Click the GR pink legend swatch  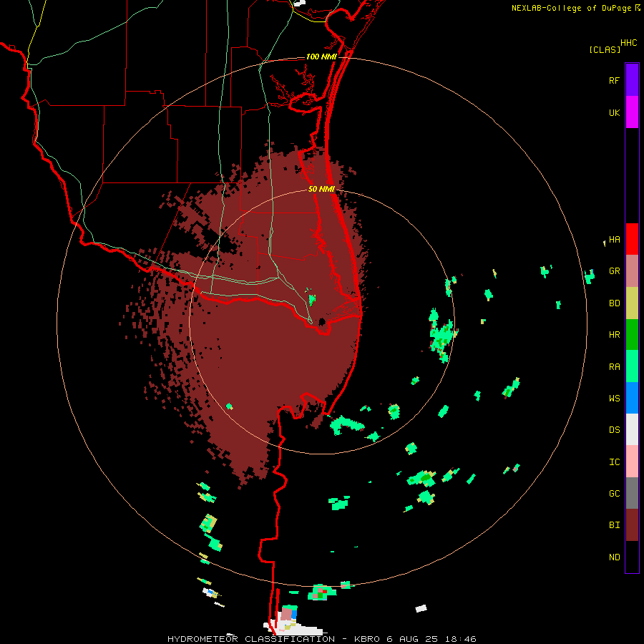pyautogui.click(x=632, y=271)
